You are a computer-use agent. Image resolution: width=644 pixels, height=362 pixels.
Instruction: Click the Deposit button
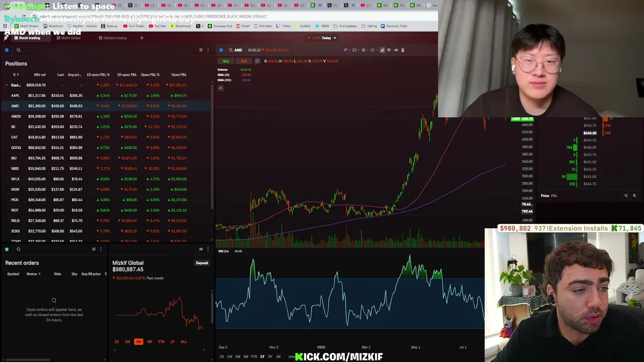tap(202, 263)
